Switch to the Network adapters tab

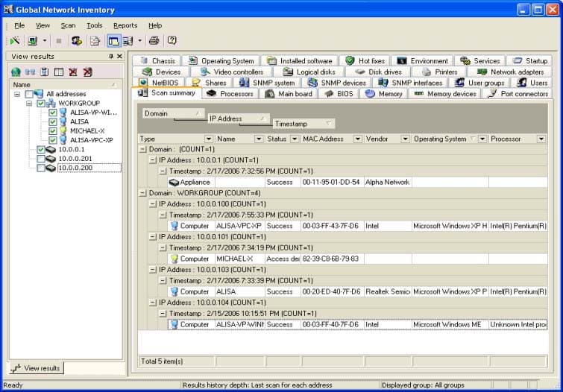point(510,72)
